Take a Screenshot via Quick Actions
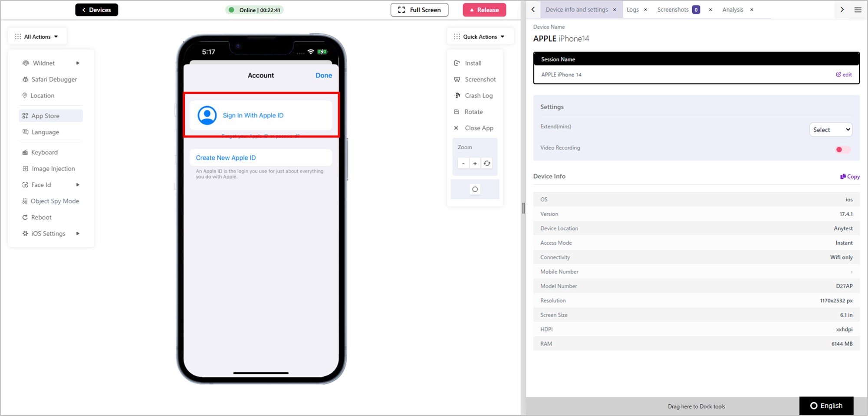868x416 pixels. [x=475, y=79]
